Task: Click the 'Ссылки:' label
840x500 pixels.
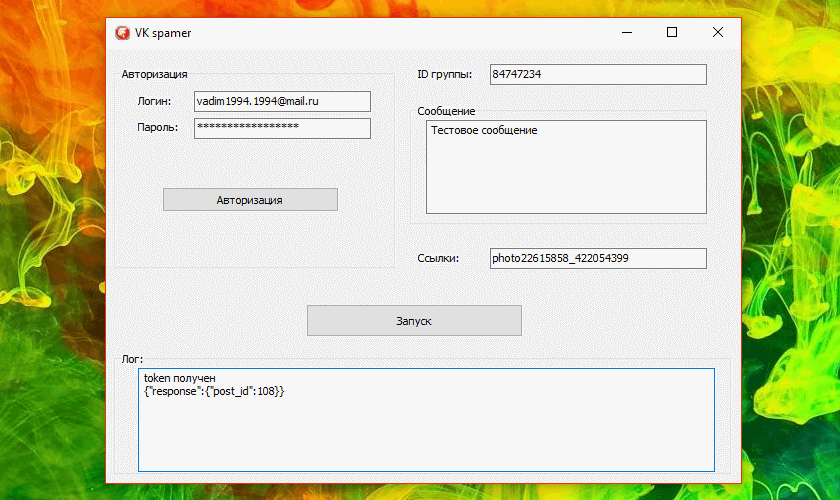Action: point(438,258)
